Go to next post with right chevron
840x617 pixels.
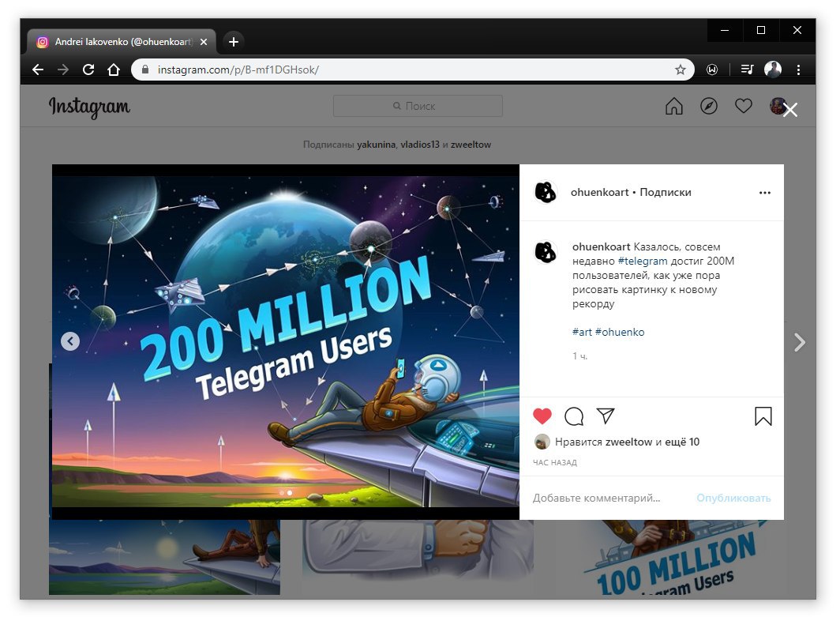pos(799,342)
